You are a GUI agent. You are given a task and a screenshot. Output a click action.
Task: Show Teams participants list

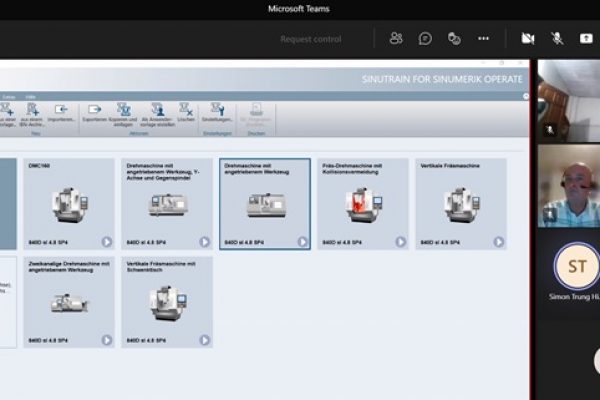(396, 38)
